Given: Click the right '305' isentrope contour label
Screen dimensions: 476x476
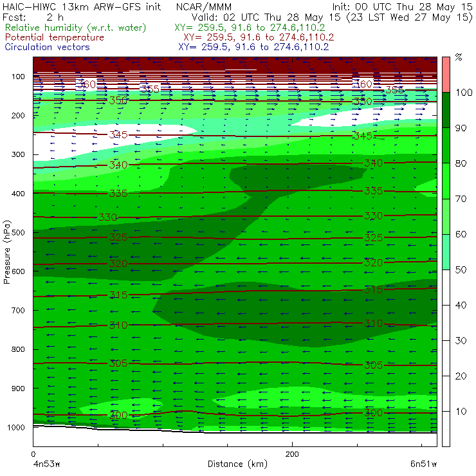Looking at the screenshot, I should tap(373, 365).
